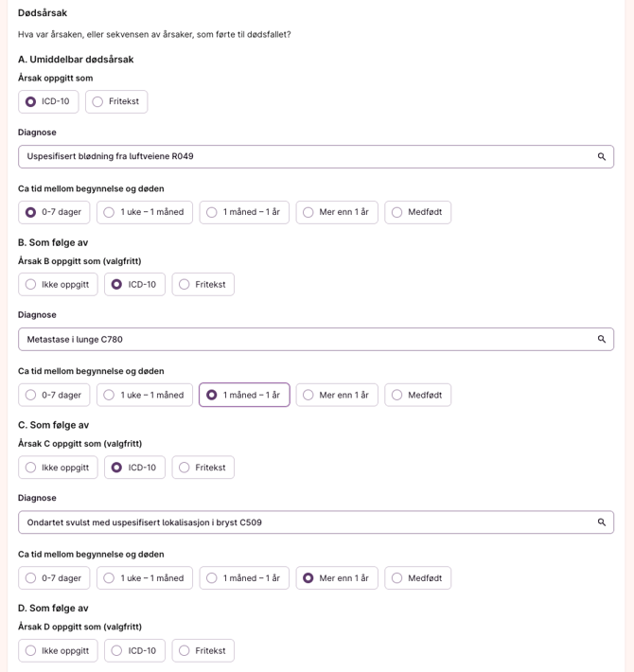The width and height of the screenshot is (634, 672).
Task: Select Fritekst for cause A
Action: (116, 102)
